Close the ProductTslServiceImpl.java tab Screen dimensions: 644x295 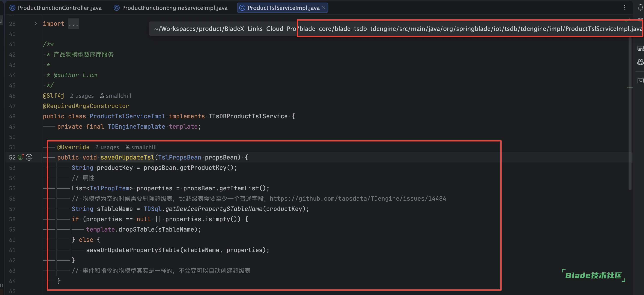324,8
